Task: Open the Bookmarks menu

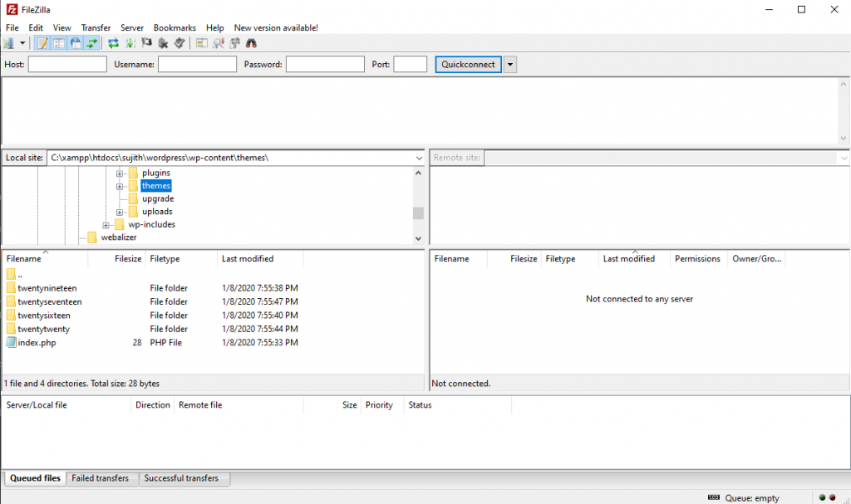Action: tap(175, 27)
